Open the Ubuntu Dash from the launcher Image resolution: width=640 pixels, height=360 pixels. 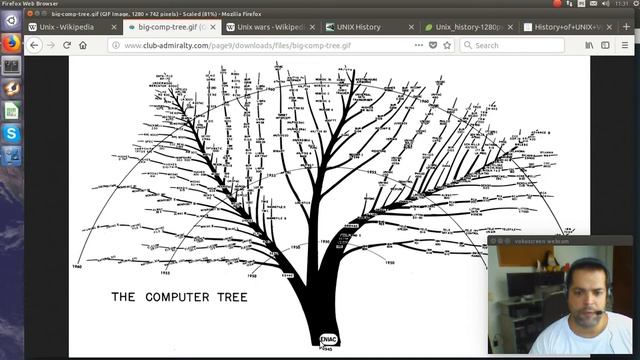pos(11,20)
